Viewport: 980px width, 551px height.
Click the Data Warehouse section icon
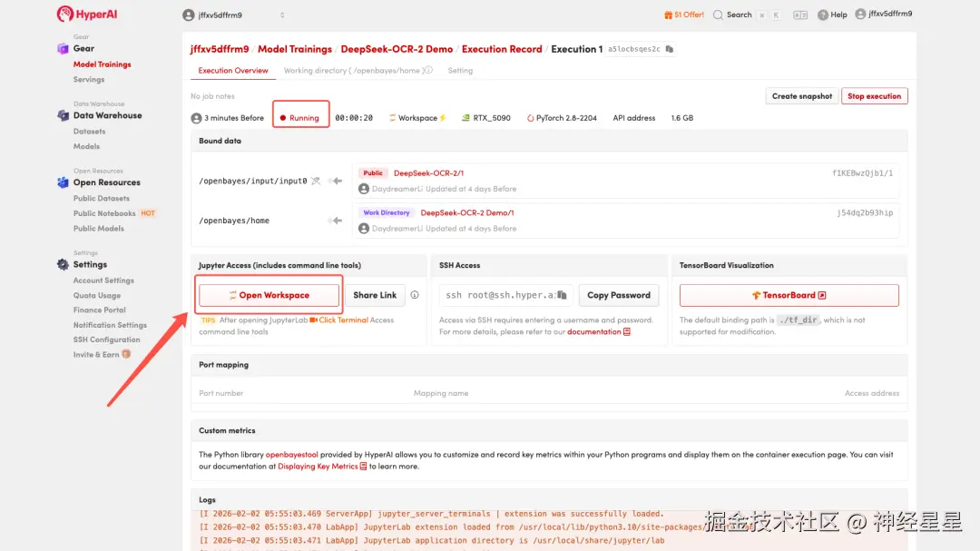click(63, 115)
